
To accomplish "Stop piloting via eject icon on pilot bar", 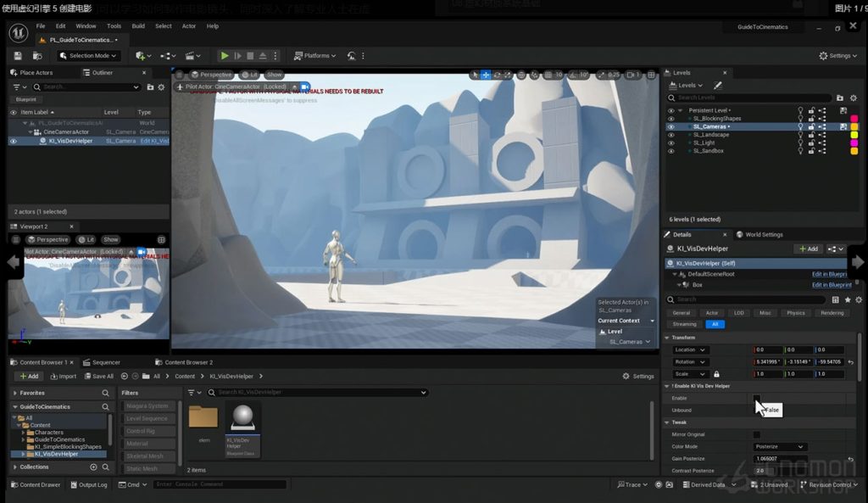I will (295, 87).
